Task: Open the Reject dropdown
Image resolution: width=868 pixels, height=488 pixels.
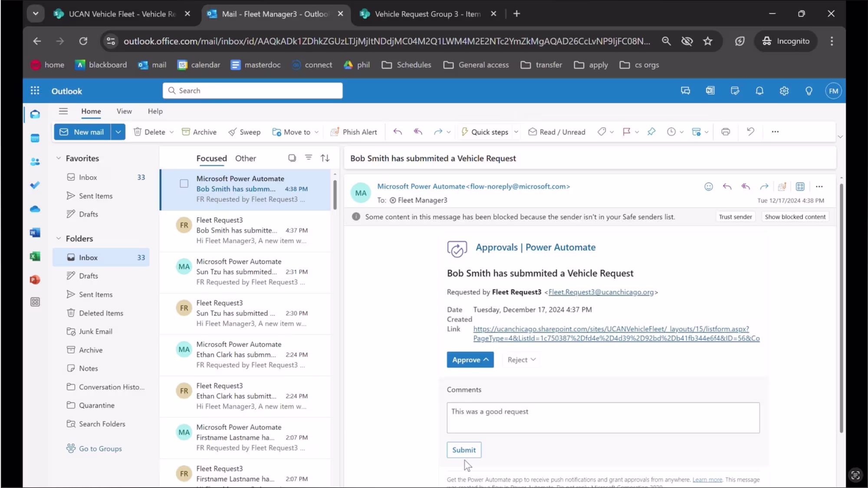Action: tap(521, 360)
